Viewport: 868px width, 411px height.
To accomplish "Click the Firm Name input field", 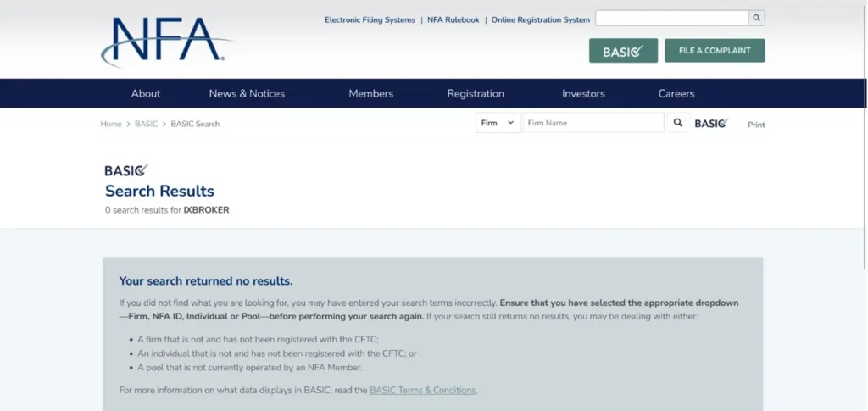I will [x=593, y=123].
